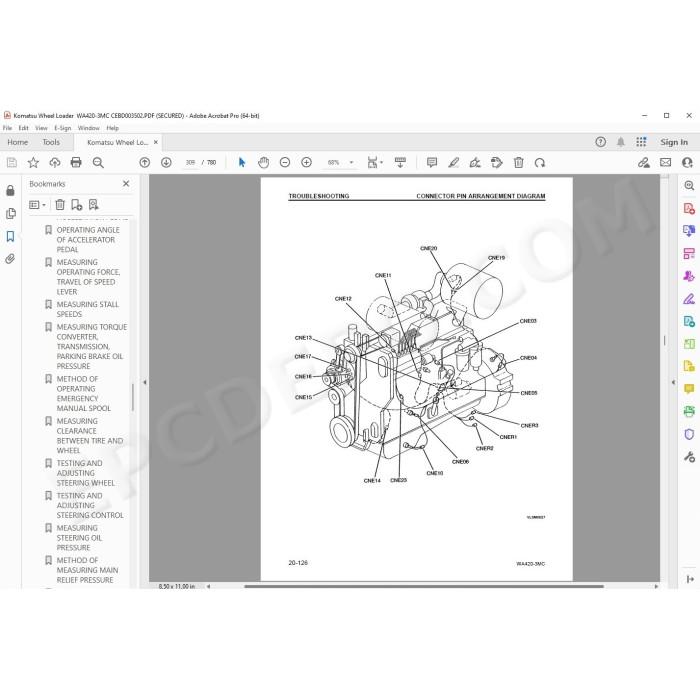Open More Tools wrench icon

[x=689, y=457]
